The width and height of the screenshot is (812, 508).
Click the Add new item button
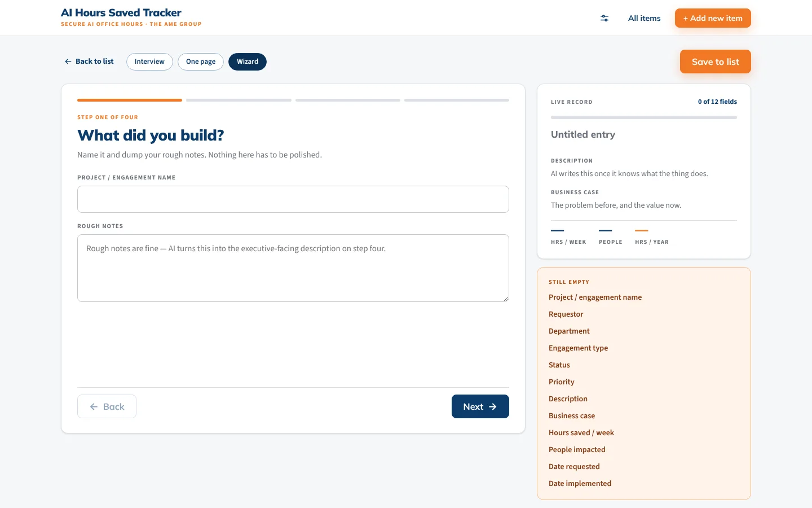713,18
